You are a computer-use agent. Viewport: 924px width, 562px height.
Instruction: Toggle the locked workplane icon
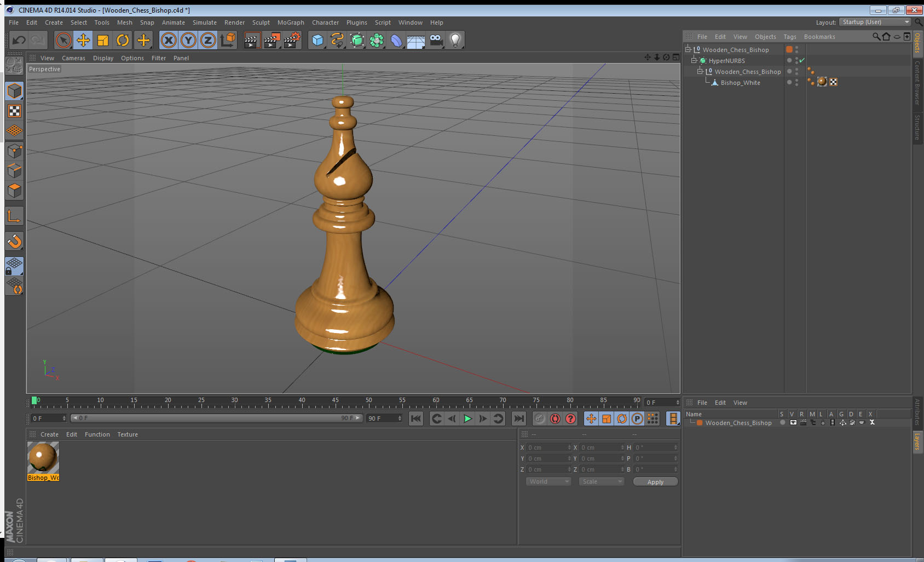[15, 266]
